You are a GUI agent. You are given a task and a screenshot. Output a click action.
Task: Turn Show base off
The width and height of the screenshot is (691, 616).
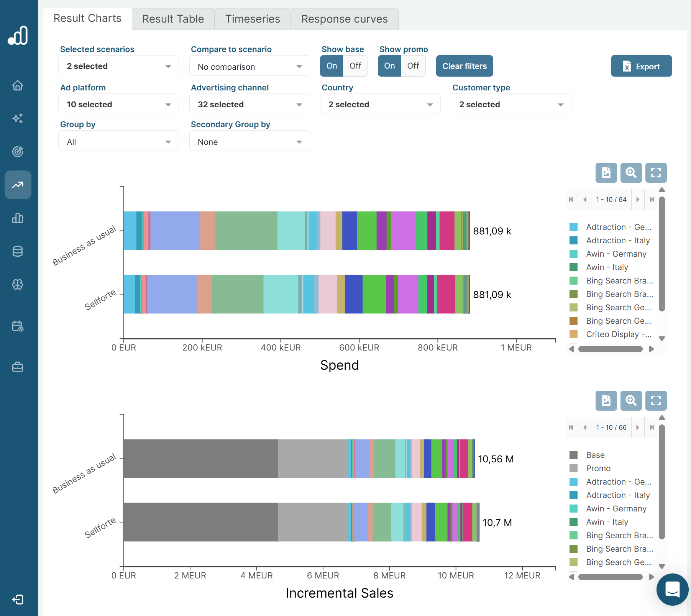[355, 66]
